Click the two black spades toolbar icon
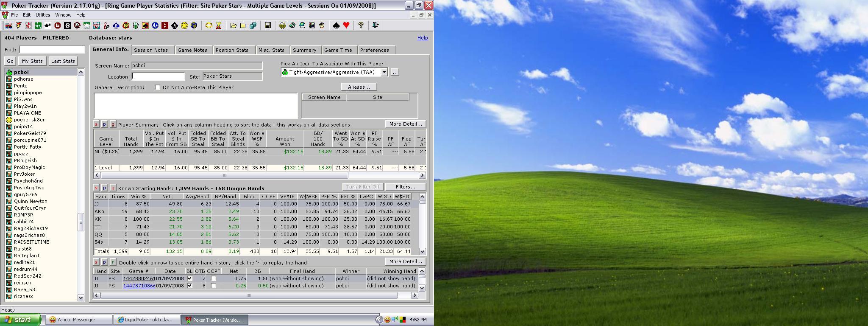This screenshot has height=326, width=868. [x=48, y=25]
